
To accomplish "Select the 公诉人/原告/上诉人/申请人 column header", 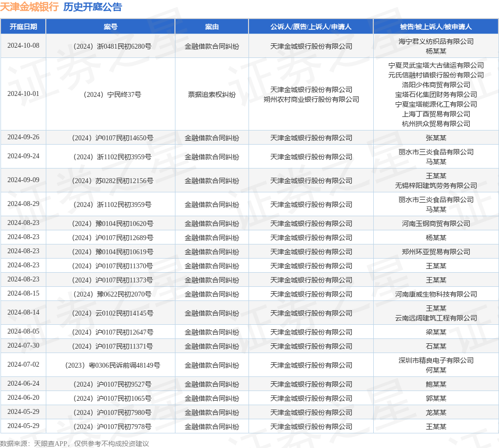I will coord(311,27).
